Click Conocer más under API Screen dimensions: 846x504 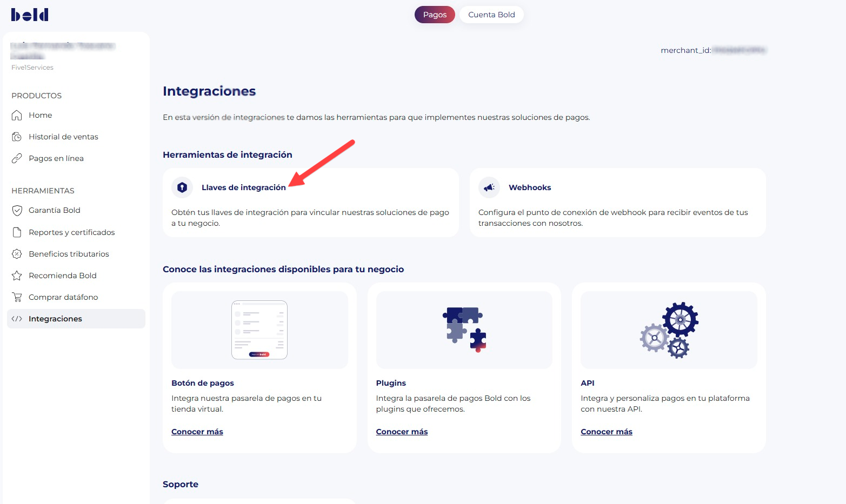click(607, 432)
